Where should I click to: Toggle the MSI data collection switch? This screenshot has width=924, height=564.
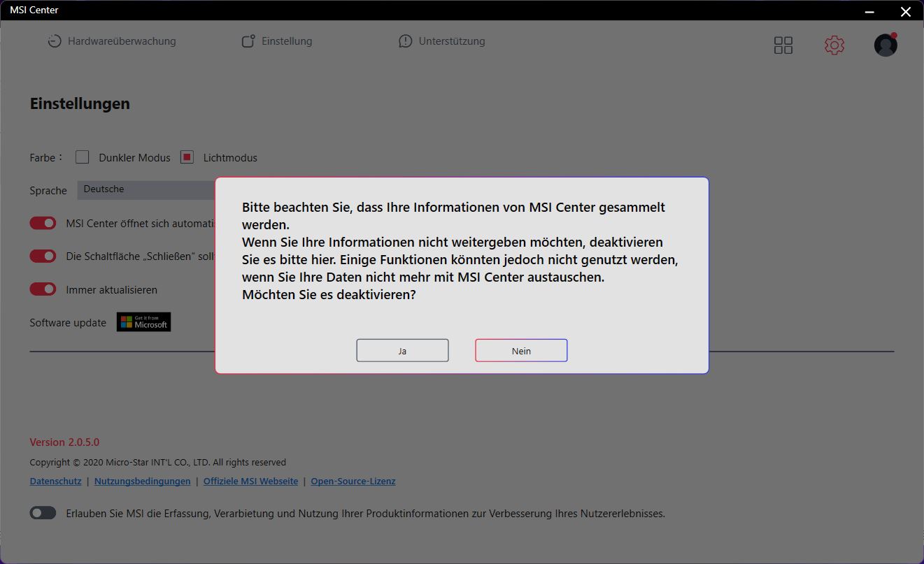(43, 513)
